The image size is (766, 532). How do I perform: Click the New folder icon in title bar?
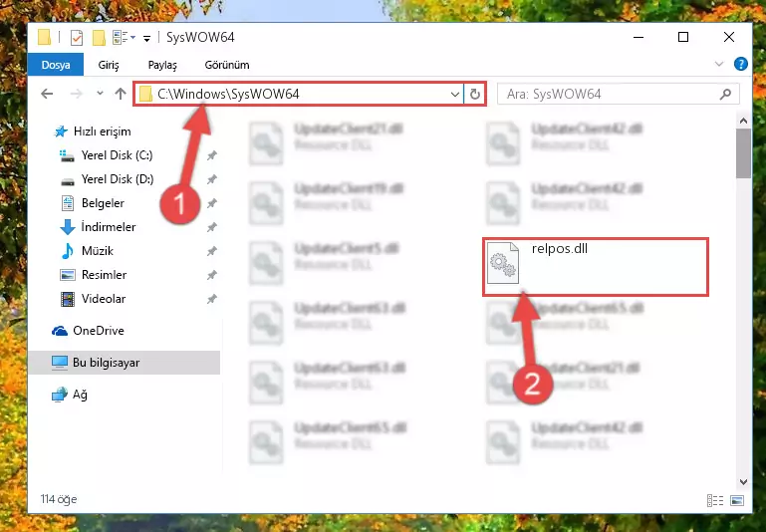click(100, 38)
